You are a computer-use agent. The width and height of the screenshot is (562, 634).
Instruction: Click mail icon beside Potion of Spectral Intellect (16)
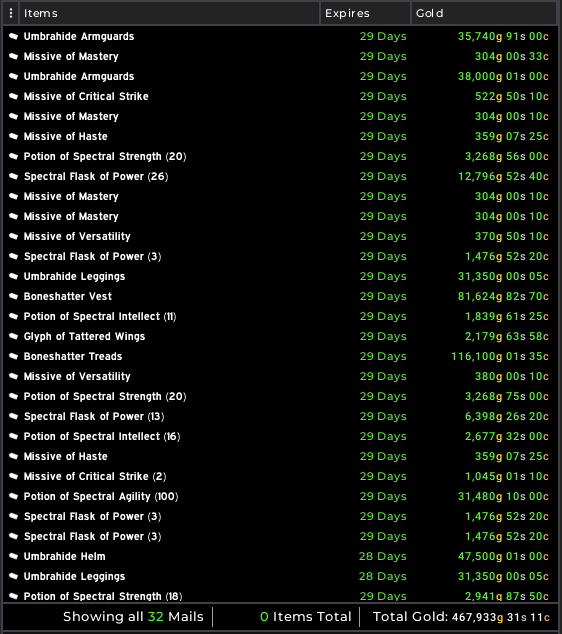point(13,436)
